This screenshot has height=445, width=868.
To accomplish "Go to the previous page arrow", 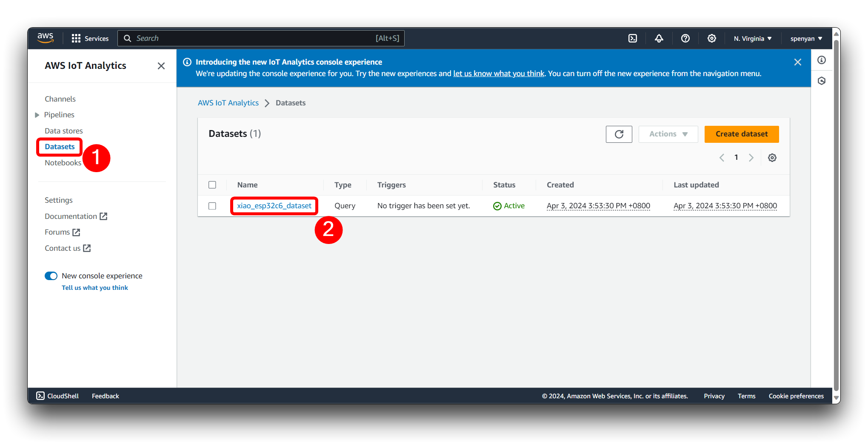I will 722,158.
